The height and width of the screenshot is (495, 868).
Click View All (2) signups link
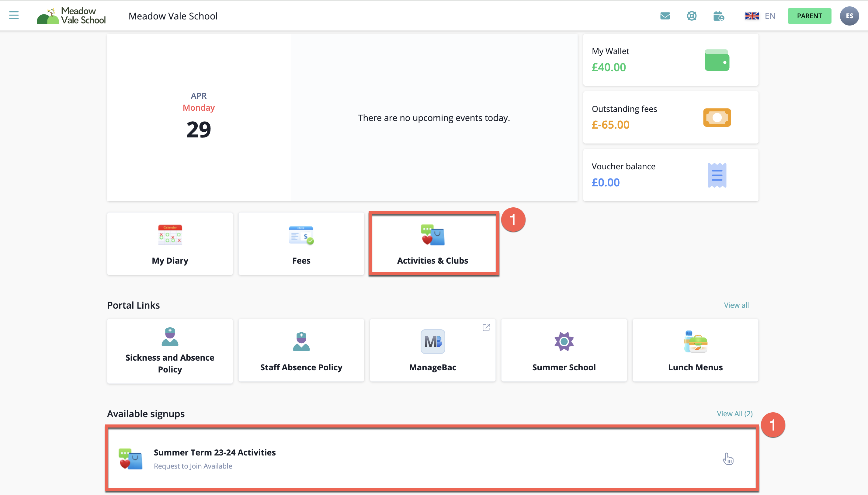(734, 414)
